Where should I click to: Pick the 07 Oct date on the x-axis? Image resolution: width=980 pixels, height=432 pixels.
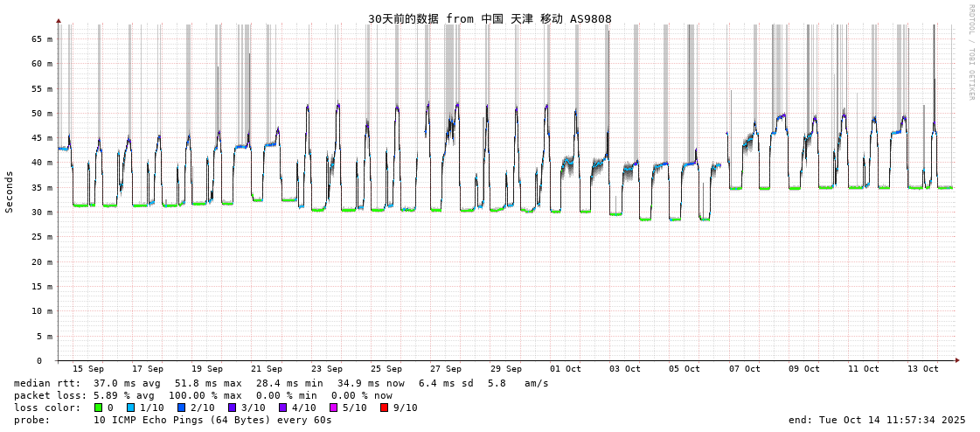(744, 369)
